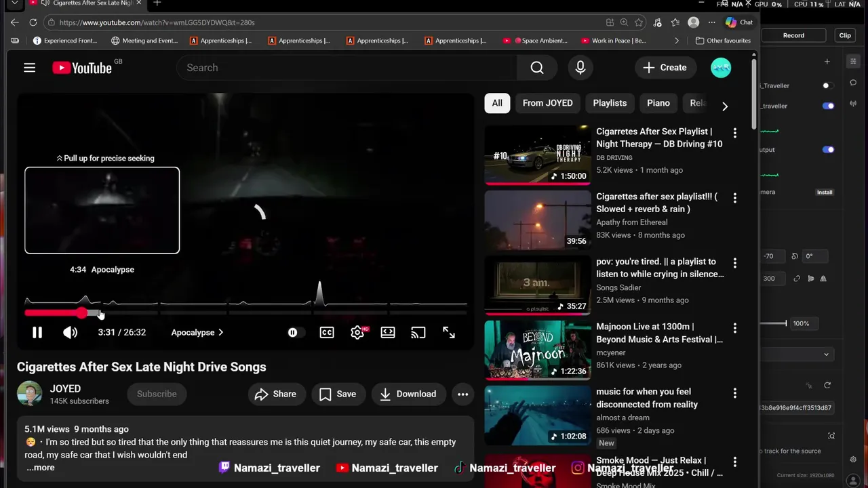The width and height of the screenshot is (868, 488).
Task: Open options for Cigarettes After Sex Playlist video
Action: pyautogui.click(x=734, y=133)
